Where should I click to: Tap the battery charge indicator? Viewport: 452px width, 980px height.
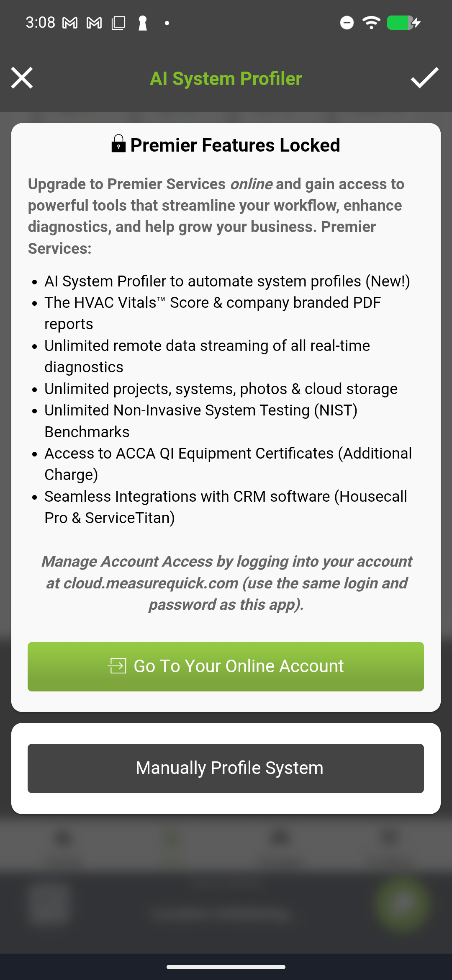click(x=399, y=23)
